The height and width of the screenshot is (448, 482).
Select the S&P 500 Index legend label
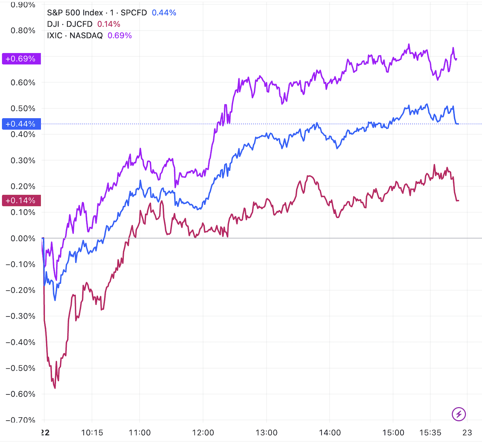point(97,13)
